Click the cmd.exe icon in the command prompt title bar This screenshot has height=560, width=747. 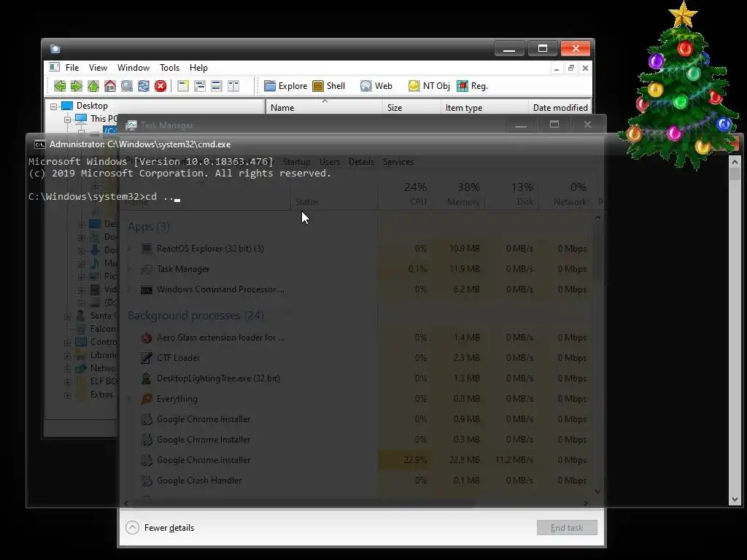tap(40, 144)
